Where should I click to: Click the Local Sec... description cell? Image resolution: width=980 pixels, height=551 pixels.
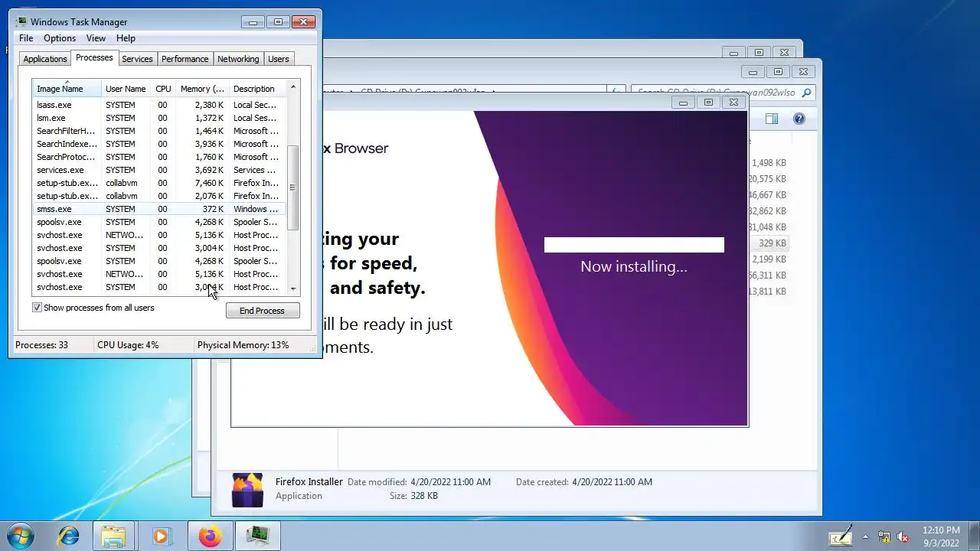(x=255, y=105)
